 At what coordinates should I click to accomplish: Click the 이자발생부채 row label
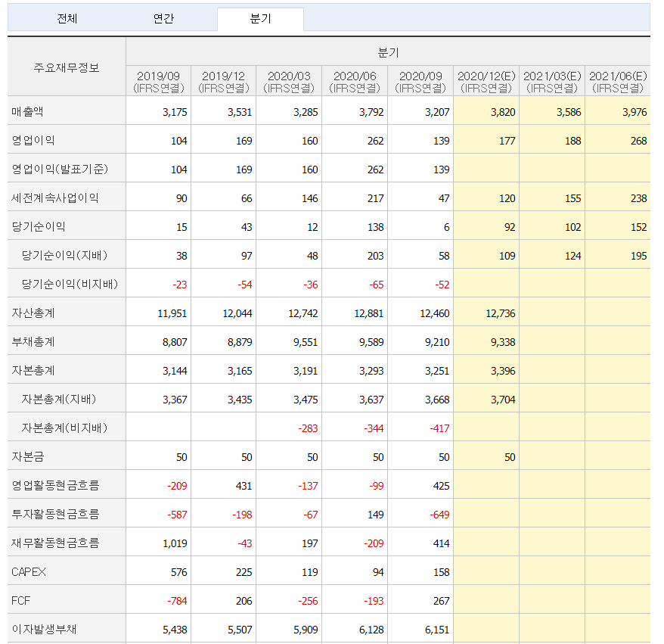[44, 629]
